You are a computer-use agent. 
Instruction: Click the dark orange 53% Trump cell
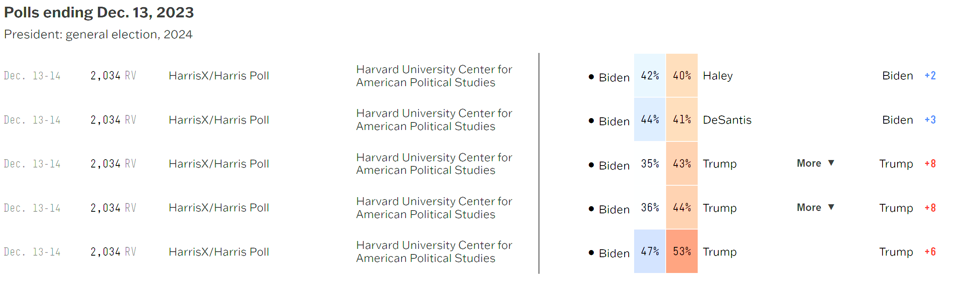682,251
